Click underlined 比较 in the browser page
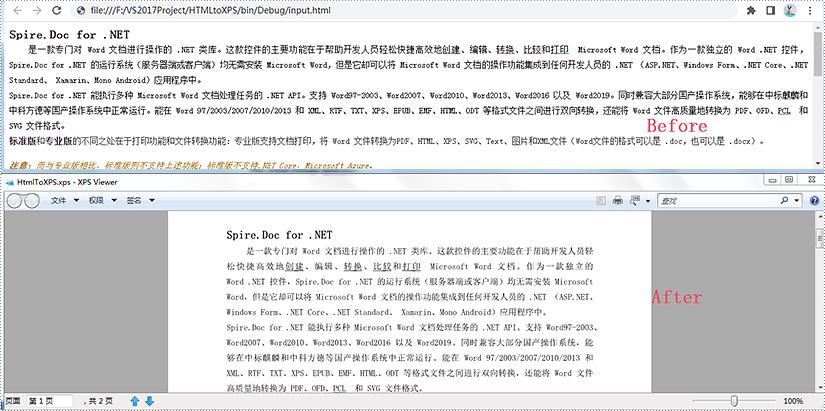 (x=532, y=50)
